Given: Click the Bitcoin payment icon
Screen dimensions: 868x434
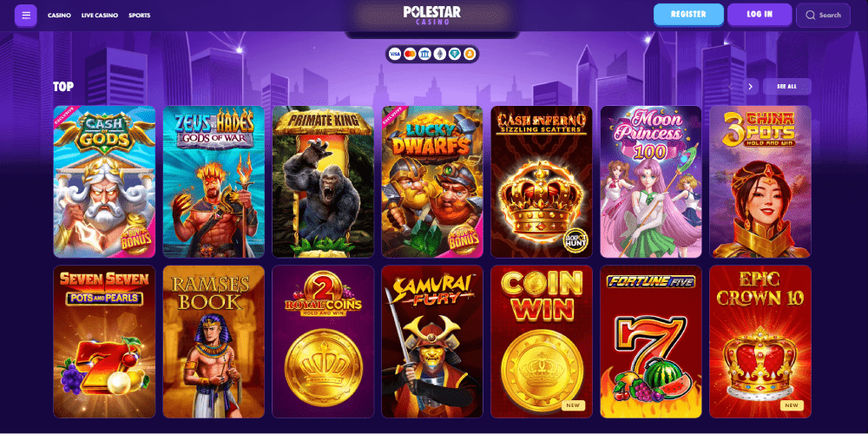Looking at the screenshot, I should click(470, 54).
